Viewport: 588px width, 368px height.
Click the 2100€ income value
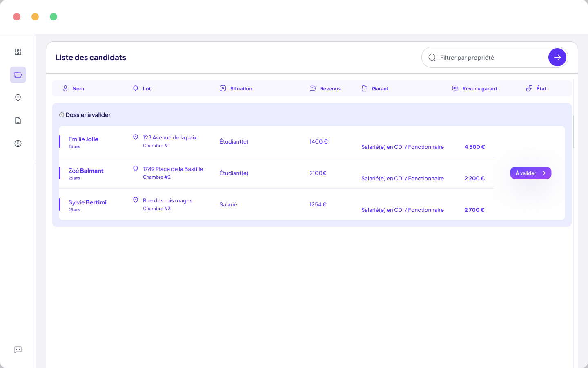click(x=318, y=173)
